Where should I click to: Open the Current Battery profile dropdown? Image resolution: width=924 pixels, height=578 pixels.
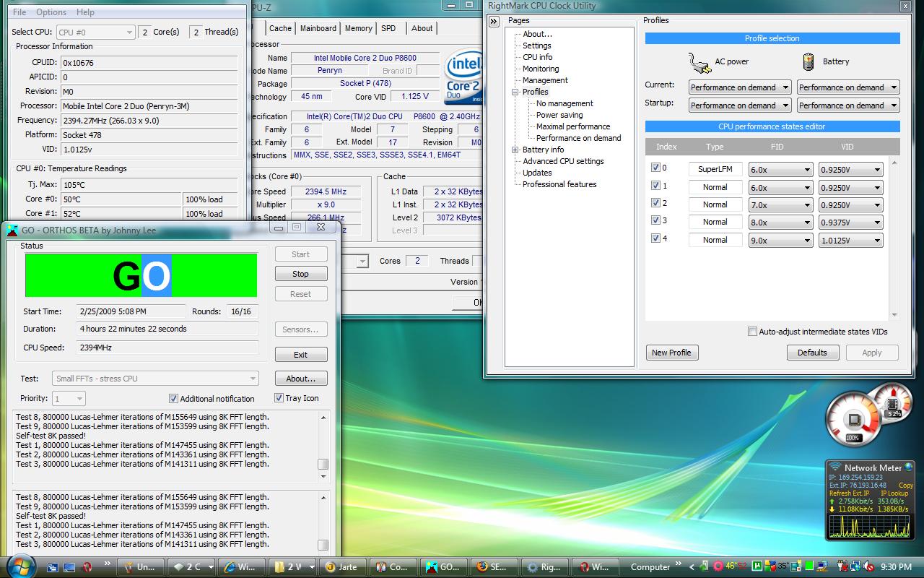pos(847,87)
